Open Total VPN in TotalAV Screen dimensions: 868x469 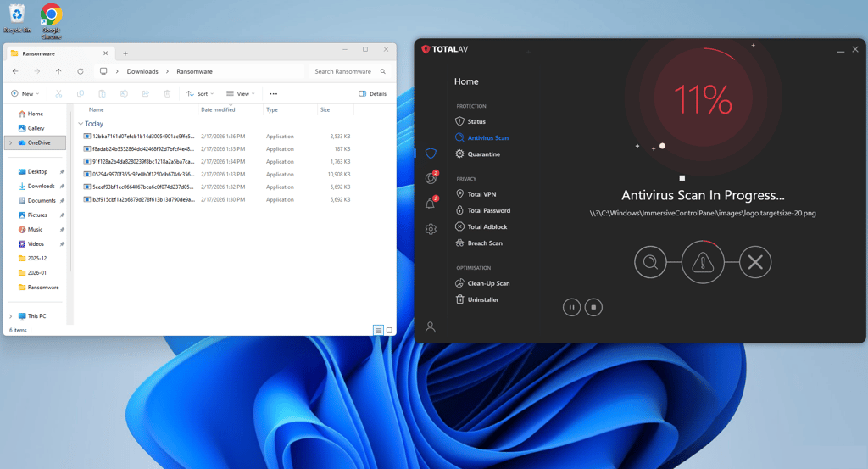click(x=476, y=194)
